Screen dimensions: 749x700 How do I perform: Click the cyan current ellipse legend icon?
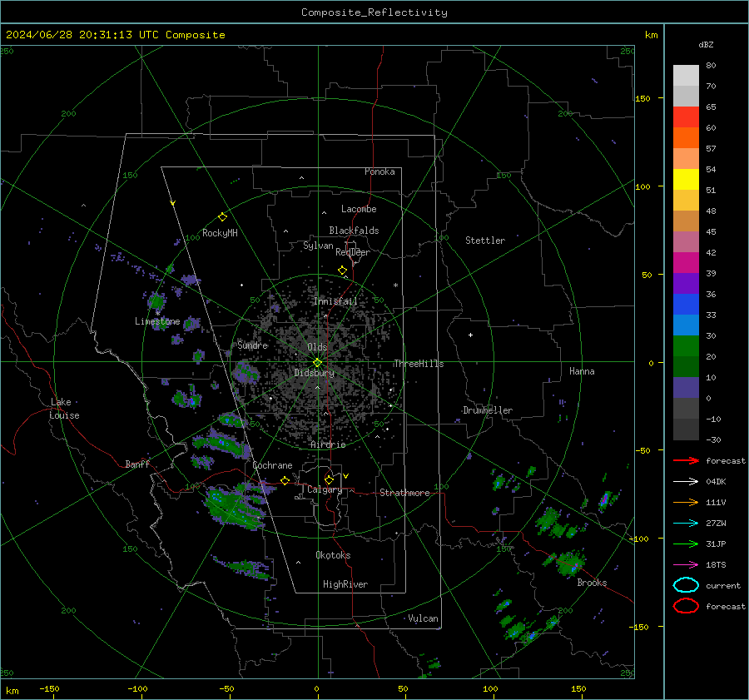tap(686, 585)
